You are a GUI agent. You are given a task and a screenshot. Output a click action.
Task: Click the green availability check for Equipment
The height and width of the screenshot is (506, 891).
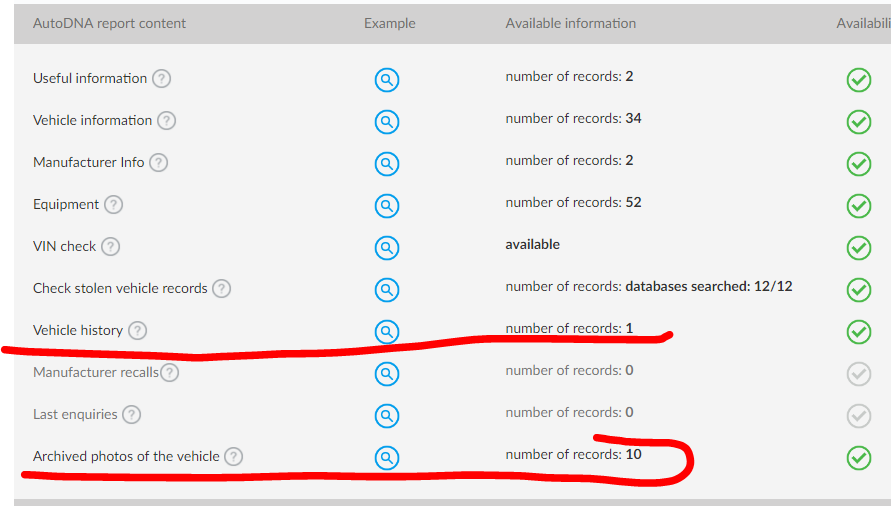tap(859, 206)
